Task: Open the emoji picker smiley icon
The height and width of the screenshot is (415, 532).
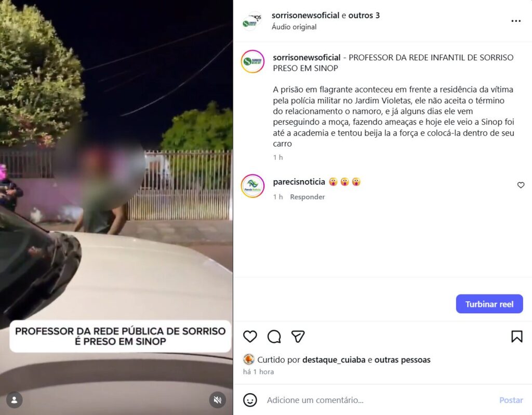Action: (250, 400)
